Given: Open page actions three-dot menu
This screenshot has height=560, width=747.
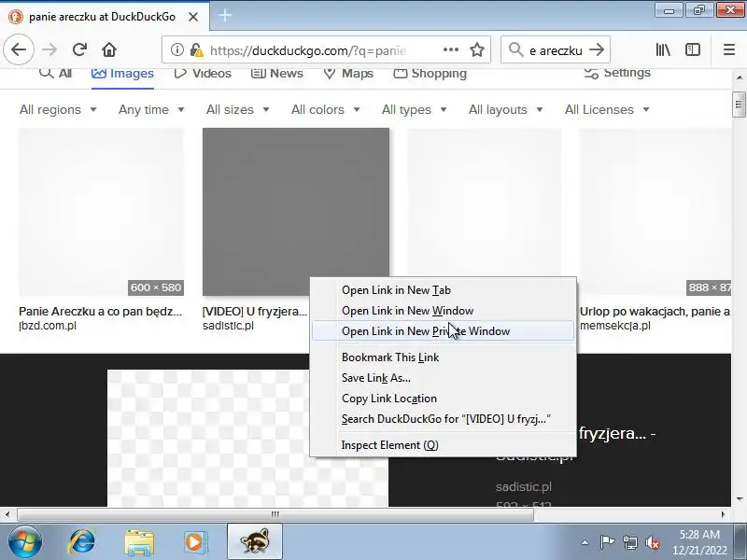Looking at the screenshot, I should pyautogui.click(x=451, y=49).
